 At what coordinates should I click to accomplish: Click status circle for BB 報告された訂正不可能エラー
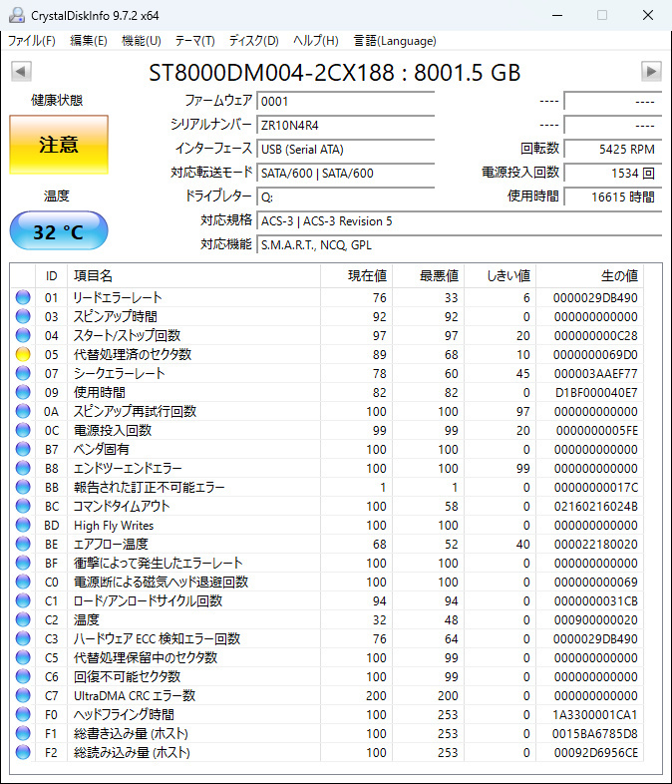23,487
